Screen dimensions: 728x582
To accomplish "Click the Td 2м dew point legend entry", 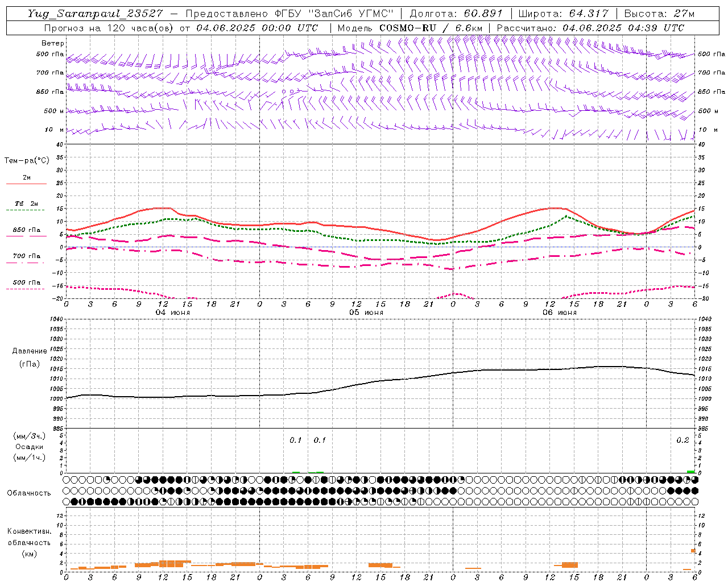I will click(x=26, y=203).
